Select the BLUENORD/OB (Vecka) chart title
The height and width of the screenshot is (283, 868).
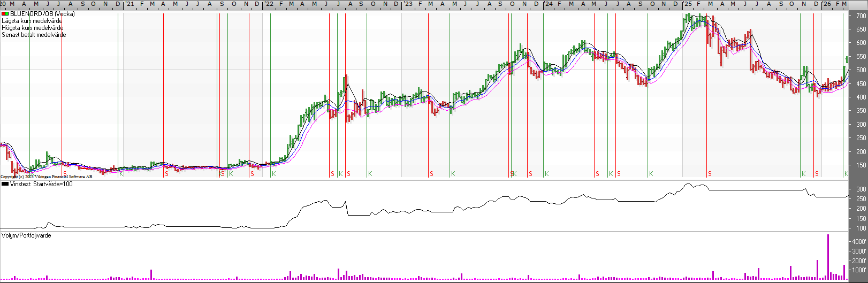42,14
